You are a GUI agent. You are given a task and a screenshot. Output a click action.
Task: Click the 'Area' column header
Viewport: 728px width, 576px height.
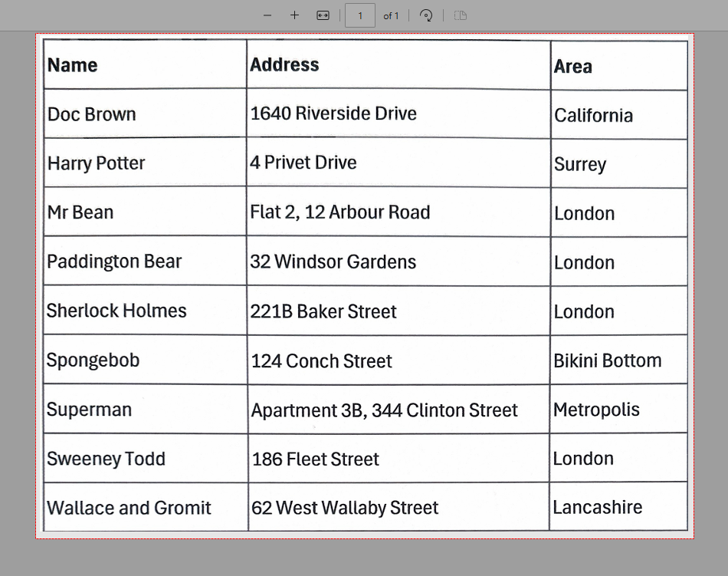[x=572, y=67]
